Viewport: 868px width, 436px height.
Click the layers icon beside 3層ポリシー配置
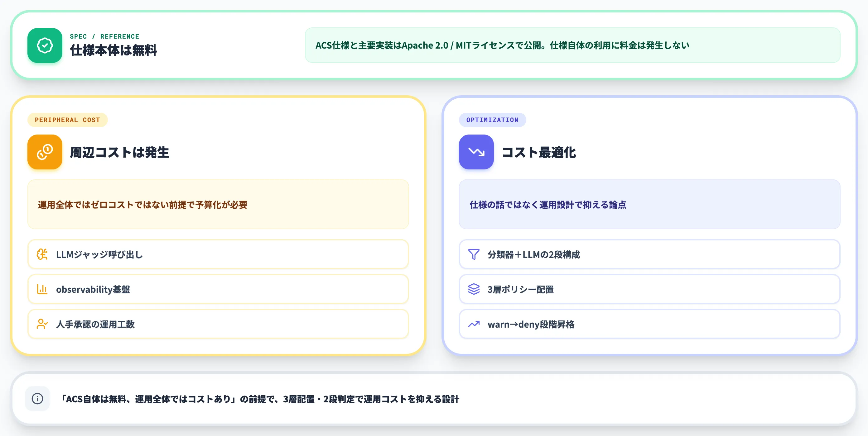(474, 289)
